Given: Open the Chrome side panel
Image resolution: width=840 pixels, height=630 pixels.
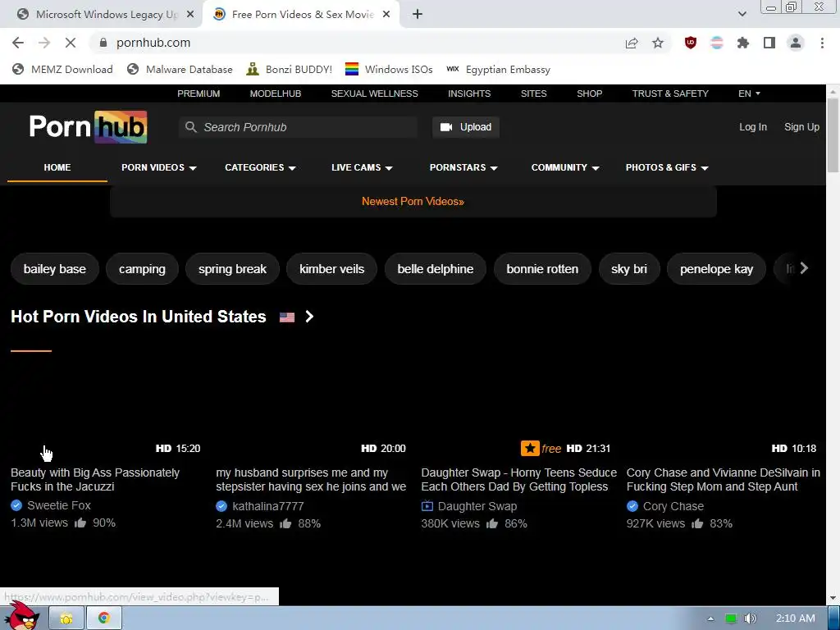Looking at the screenshot, I should [x=769, y=43].
